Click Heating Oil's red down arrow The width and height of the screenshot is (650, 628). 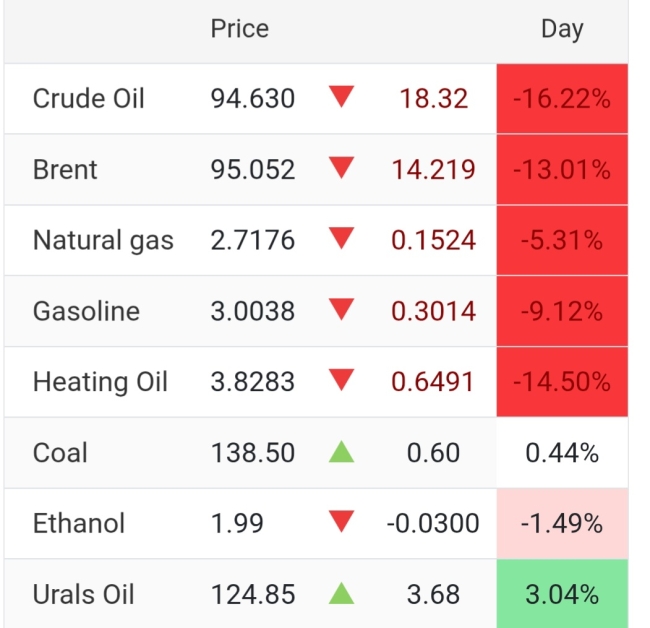(342, 381)
